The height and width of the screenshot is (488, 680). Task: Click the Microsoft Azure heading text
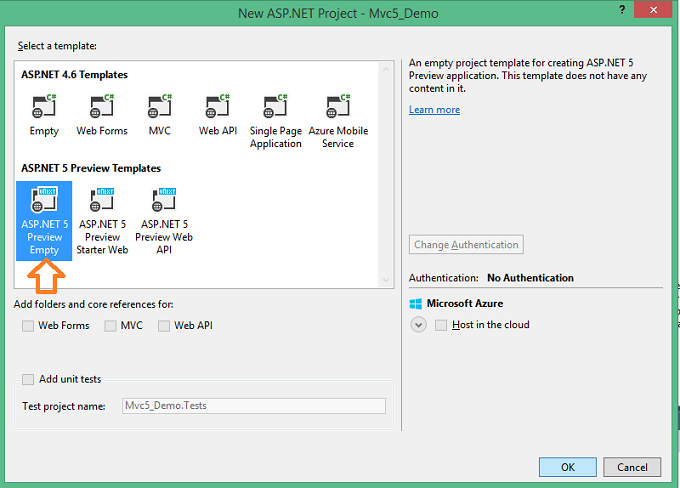pos(464,303)
